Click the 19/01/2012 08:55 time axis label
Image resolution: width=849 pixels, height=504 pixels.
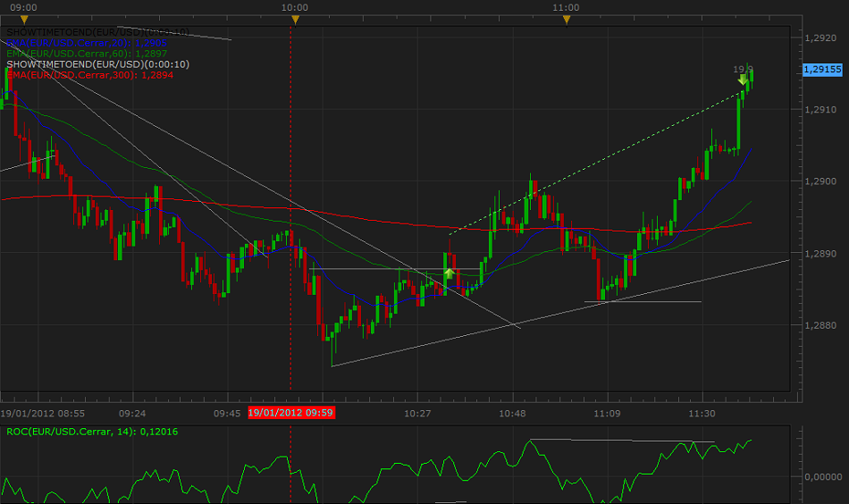43,413
